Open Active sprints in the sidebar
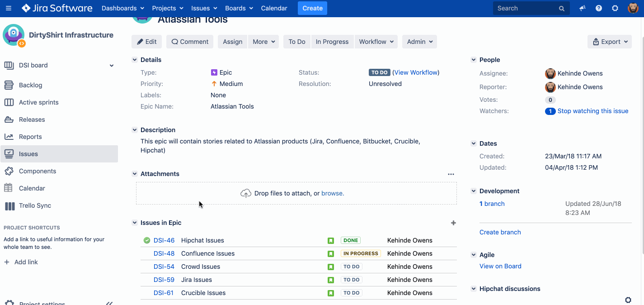This screenshot has height=305, width=644. click(59, 102)
